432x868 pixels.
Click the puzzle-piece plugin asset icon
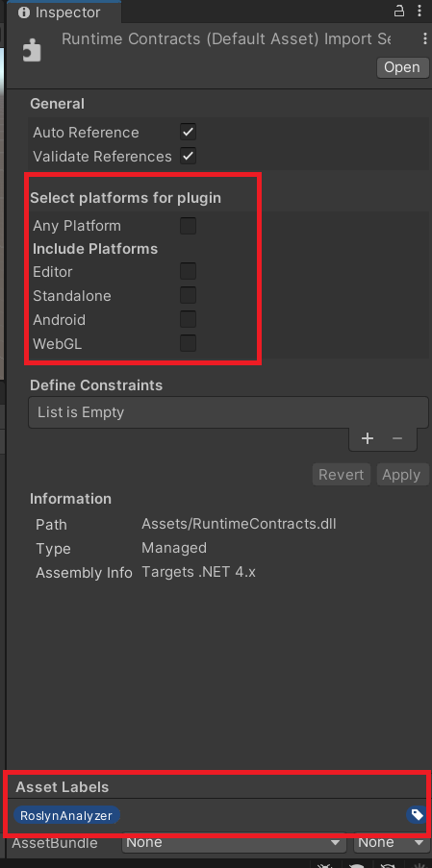[32, 52]
